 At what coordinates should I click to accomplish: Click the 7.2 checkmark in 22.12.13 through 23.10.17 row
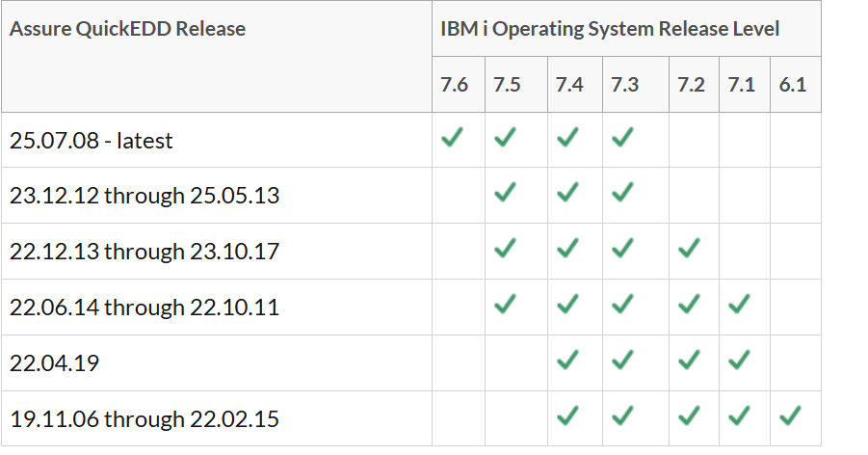689,248
